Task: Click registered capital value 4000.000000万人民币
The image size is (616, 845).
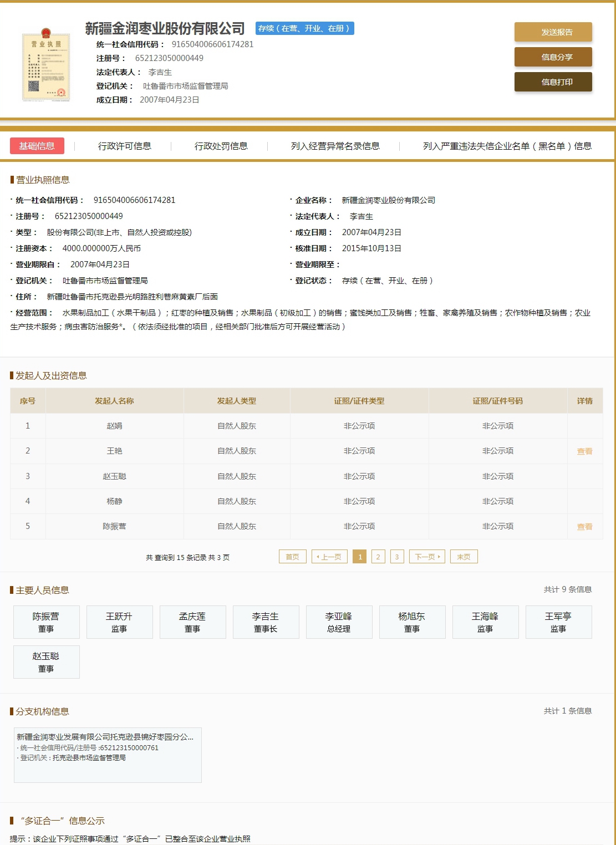Action: 101,248
